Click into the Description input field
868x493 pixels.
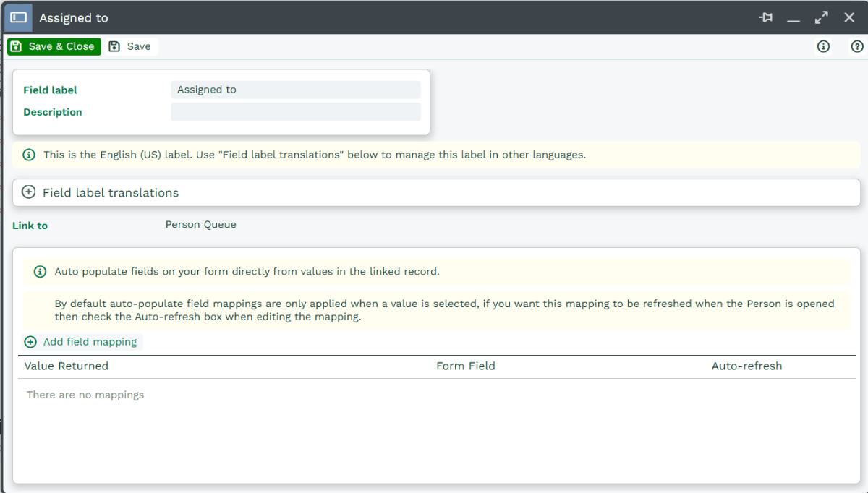click(295, 112)
